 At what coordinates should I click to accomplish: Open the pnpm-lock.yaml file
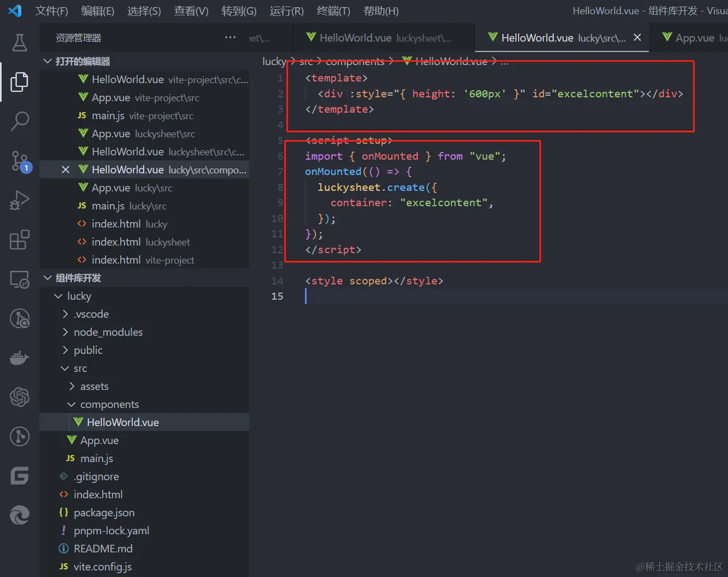[x=145, y=531]
